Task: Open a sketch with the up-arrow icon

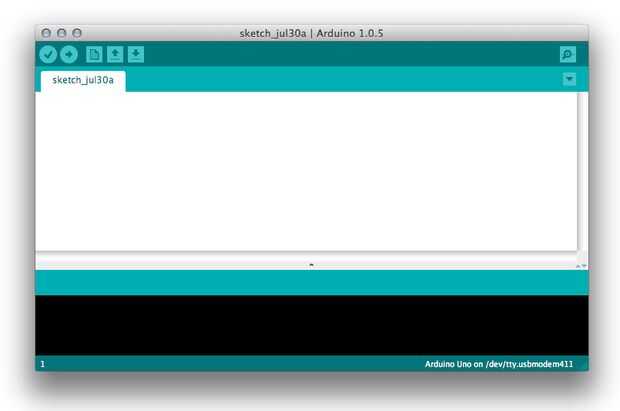Action: click(115, 55)
